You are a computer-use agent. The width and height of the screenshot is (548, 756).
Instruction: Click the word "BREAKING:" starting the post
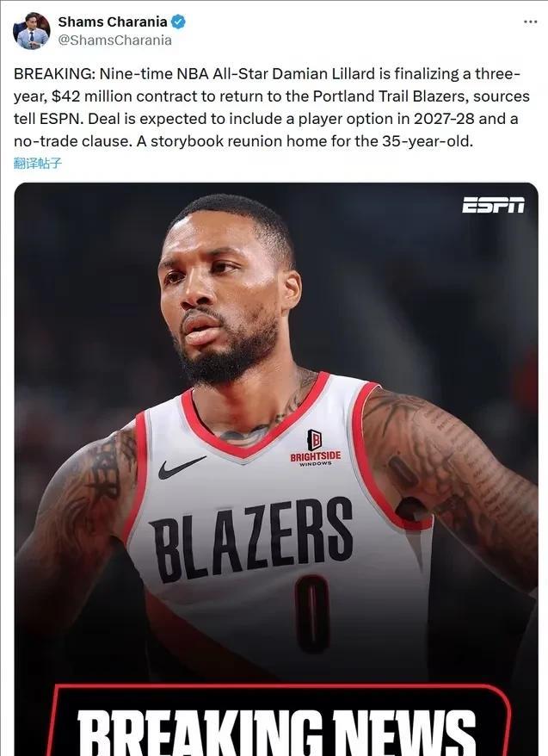[54, 74]
